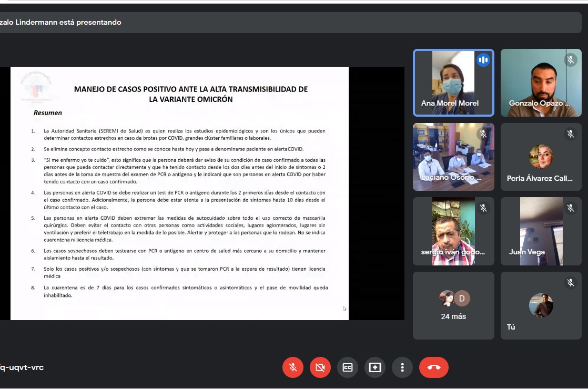This screenshot has height=390, width=588.
Task: Click the audio indicator on Ana Morel Morel's tile
Action: (483, 60)
